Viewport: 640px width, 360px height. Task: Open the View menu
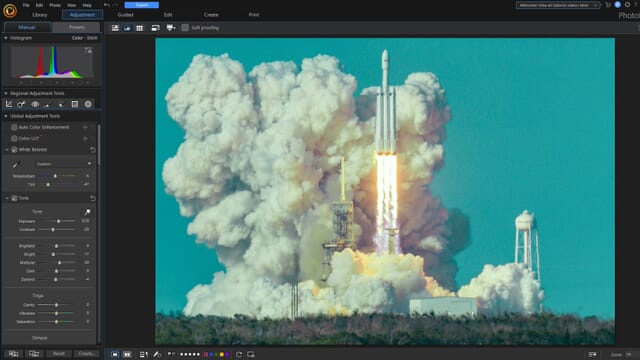(71, 5)
